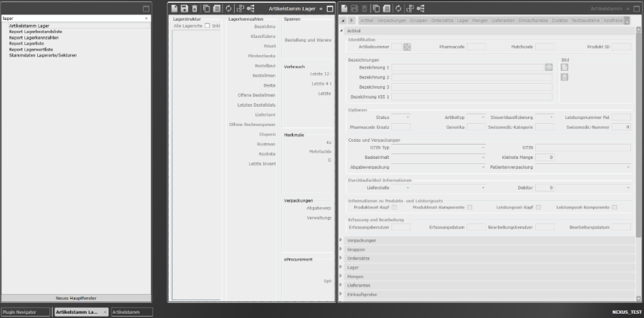Switch to the Textbausteine tab

(x=585, y=21)
